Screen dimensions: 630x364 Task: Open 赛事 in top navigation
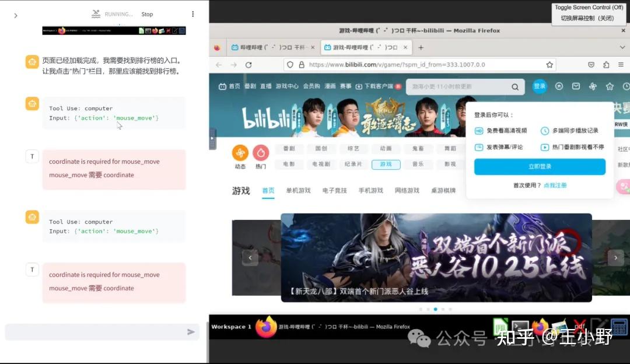pos(345,86)
